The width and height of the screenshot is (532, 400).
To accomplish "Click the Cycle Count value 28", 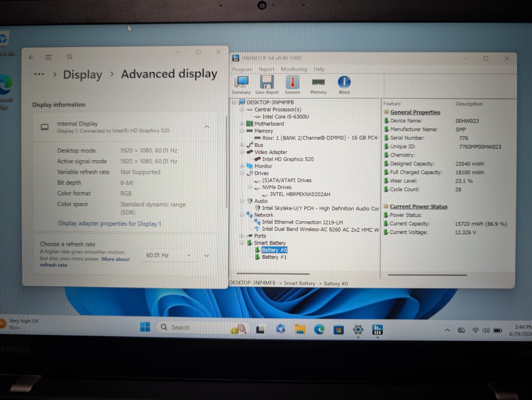I will tap(458, 190).
